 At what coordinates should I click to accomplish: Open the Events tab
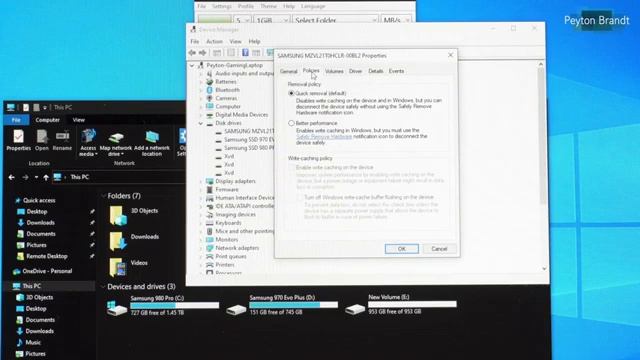point(396,71)
